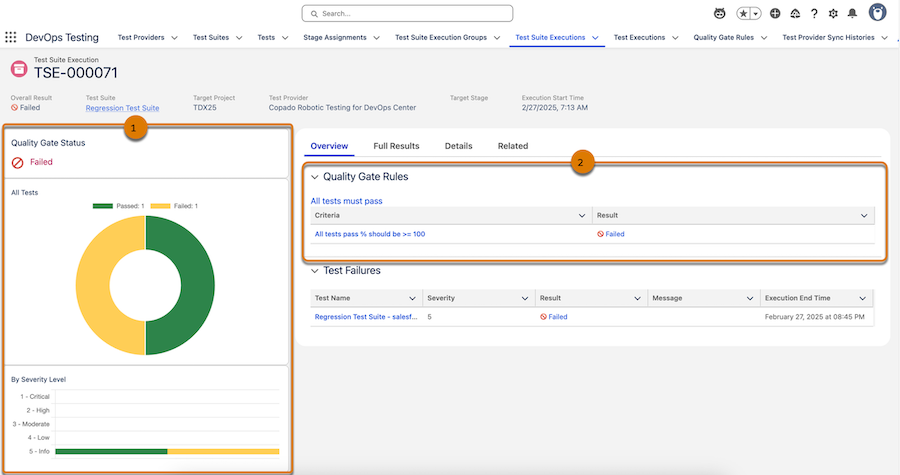Click 'Copado Robotic Testing for DevOps Center' text
Viewport: 900px width, 475px height.
[342, 108]
